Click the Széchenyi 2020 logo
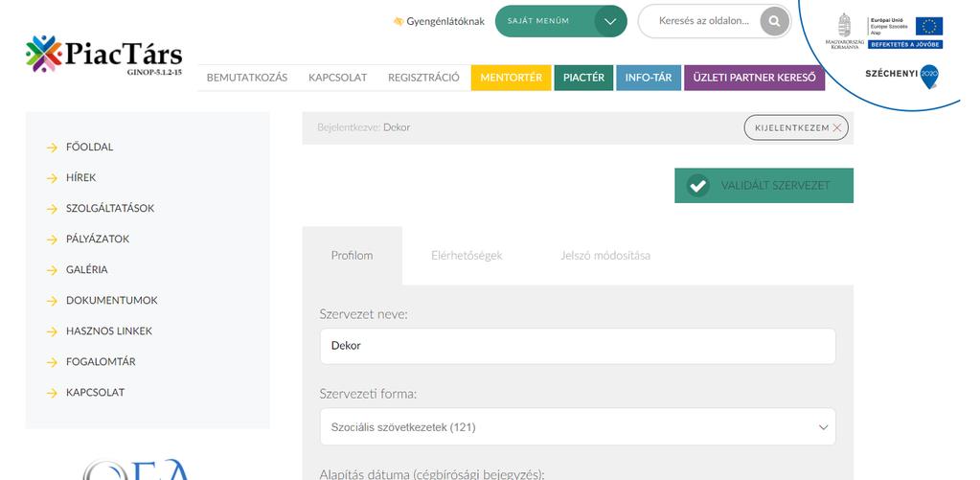This screenshot has height=480, width=980. point(901,76)
